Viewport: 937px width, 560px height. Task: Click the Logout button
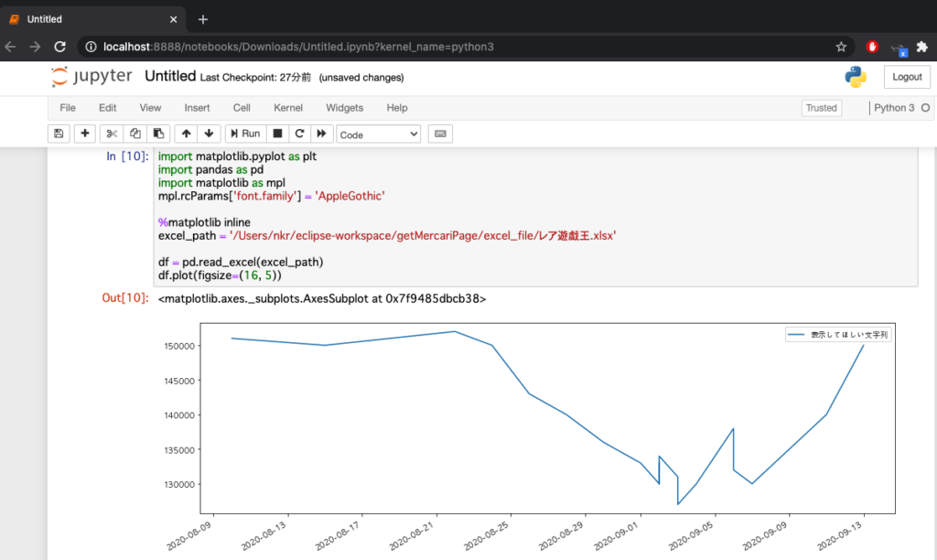click(907, 77)
